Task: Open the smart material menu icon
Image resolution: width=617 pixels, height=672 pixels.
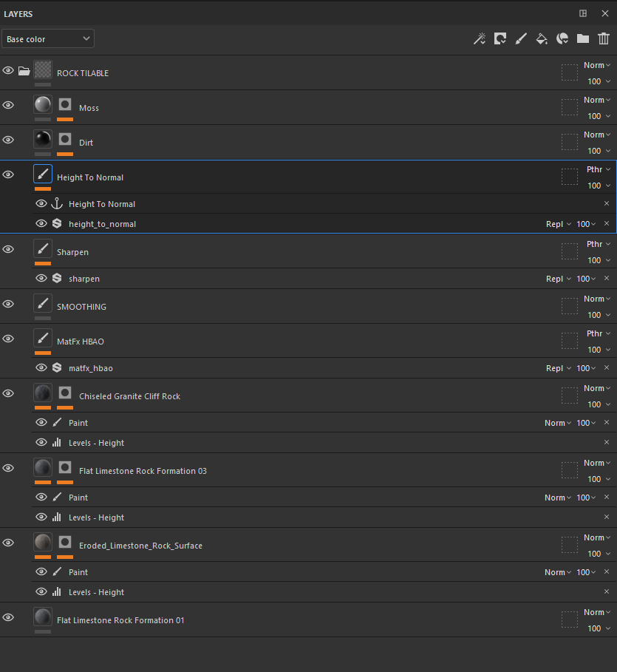Action: tap(562, 39)
